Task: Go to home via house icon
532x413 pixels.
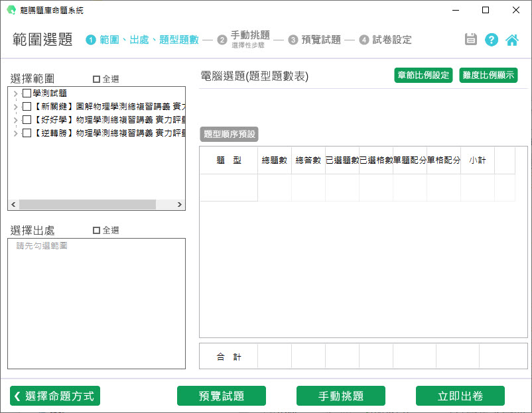Action: coord(512,39)
